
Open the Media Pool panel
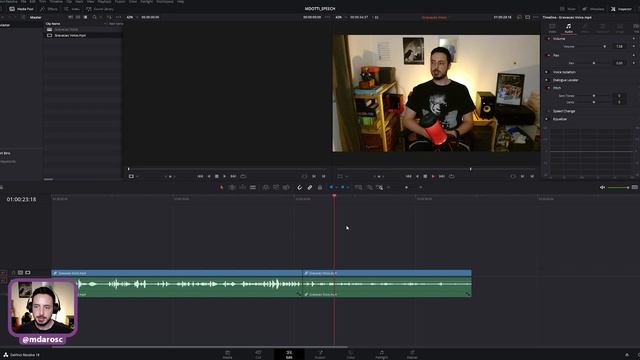[22, 9]
